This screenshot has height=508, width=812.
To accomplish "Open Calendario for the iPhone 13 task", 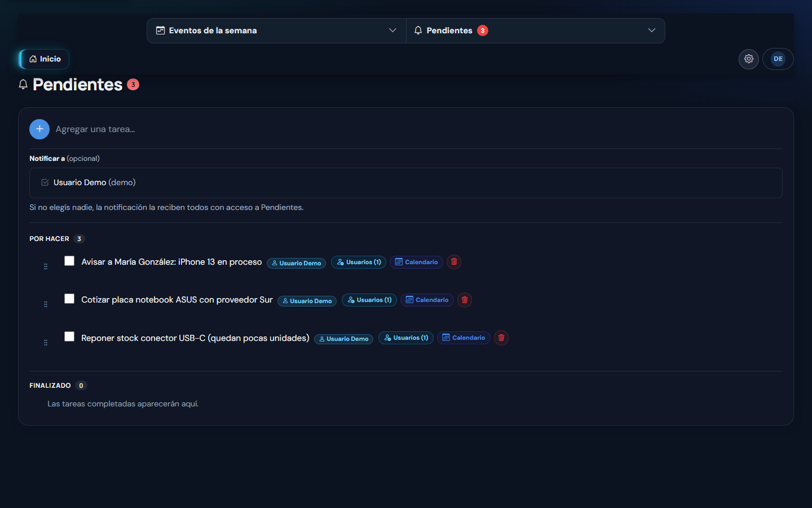I will coord(416,262).
